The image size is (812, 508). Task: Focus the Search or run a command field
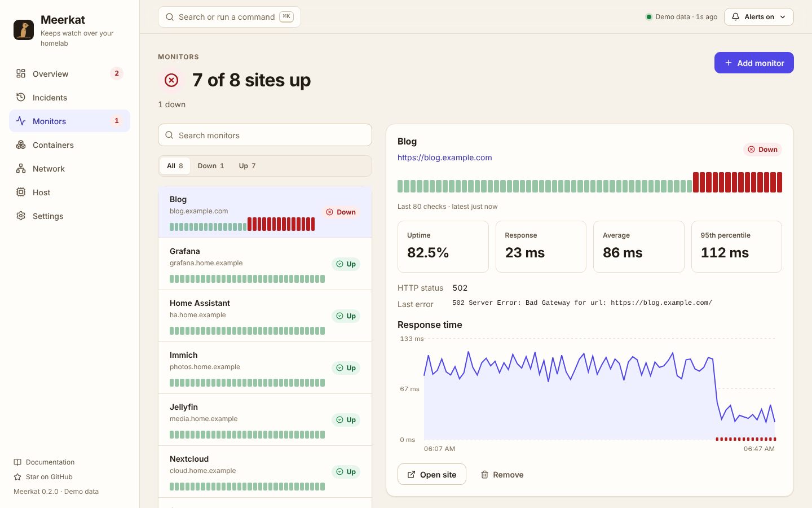(230, 17)
